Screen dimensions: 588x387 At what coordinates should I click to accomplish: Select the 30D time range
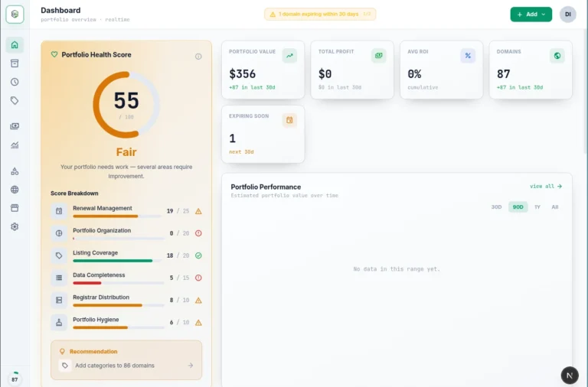coord(496,207)
